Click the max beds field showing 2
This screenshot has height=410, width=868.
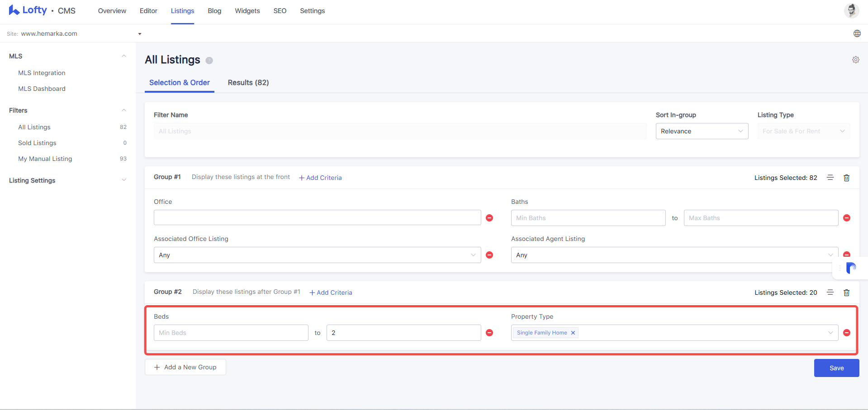click(x=403, y=333)
